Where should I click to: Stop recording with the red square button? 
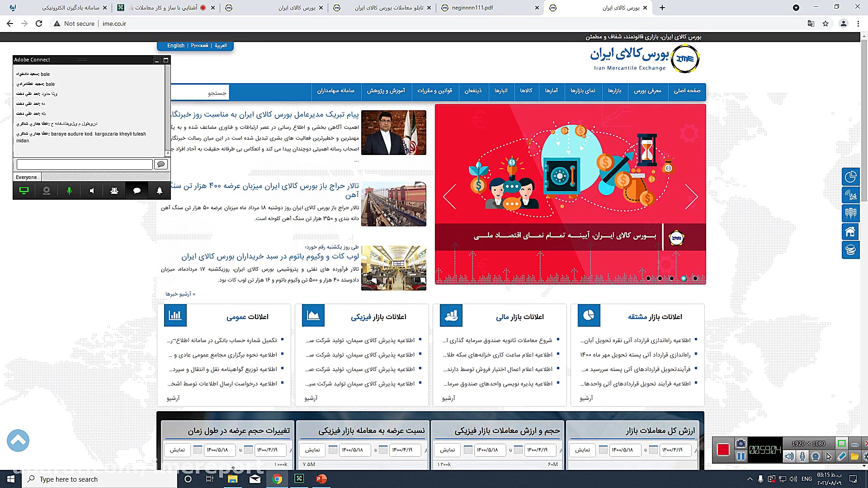click(x=723, y=450)
